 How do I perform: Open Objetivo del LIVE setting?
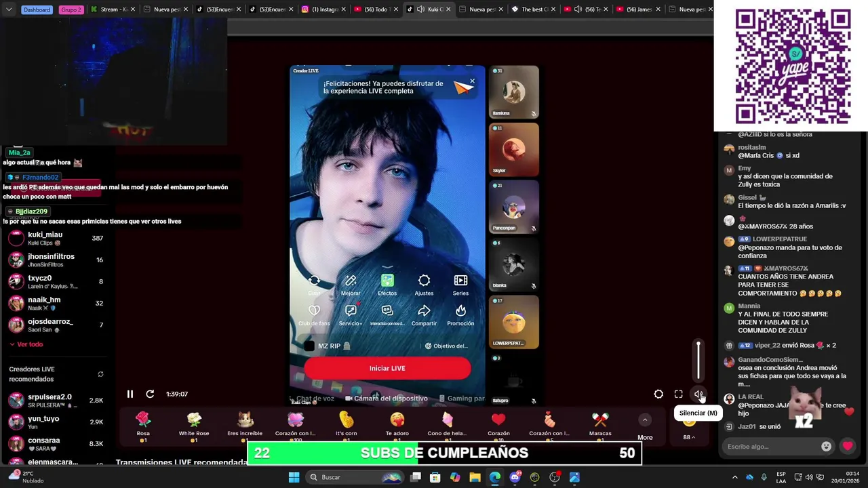click(x=446, y=346)
